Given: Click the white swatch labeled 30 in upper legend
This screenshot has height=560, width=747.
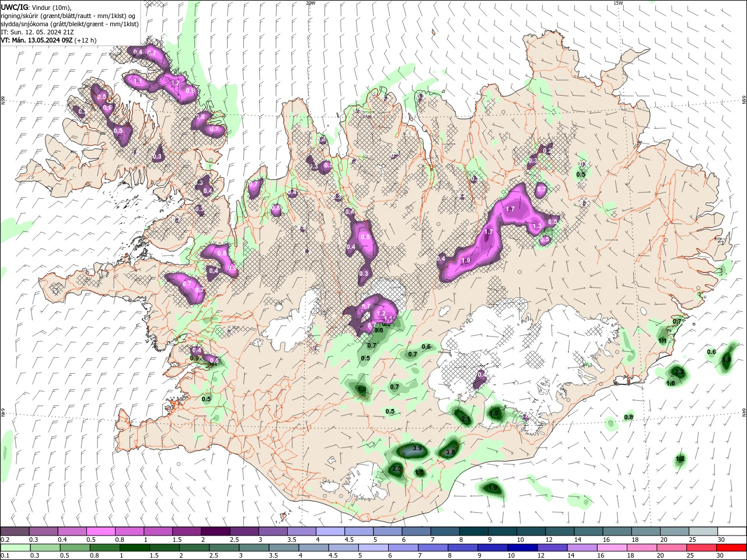Looking at the screenshot, I should [732, 531].
